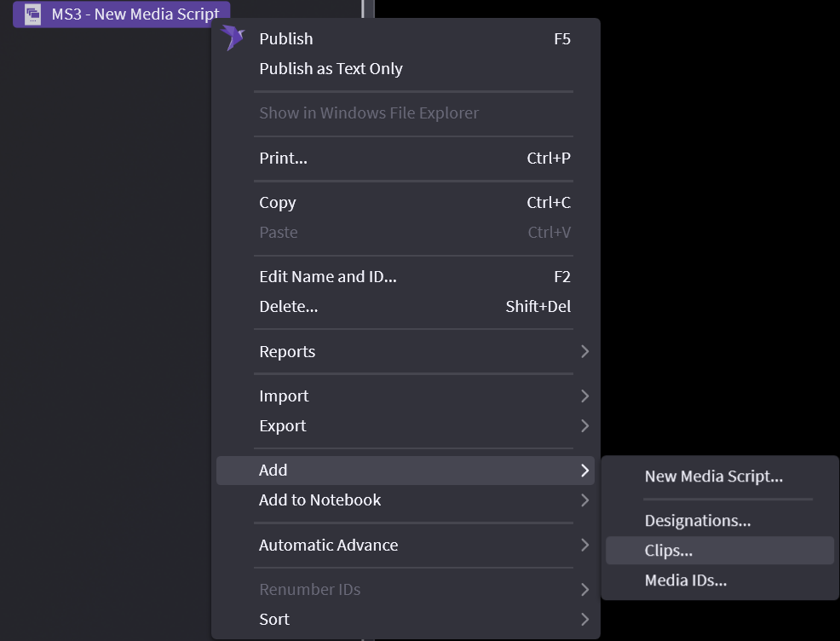Copy the media script via the menu
This screenshot has height=641, width=840.
pyautogui.click(x=278, y=203)
